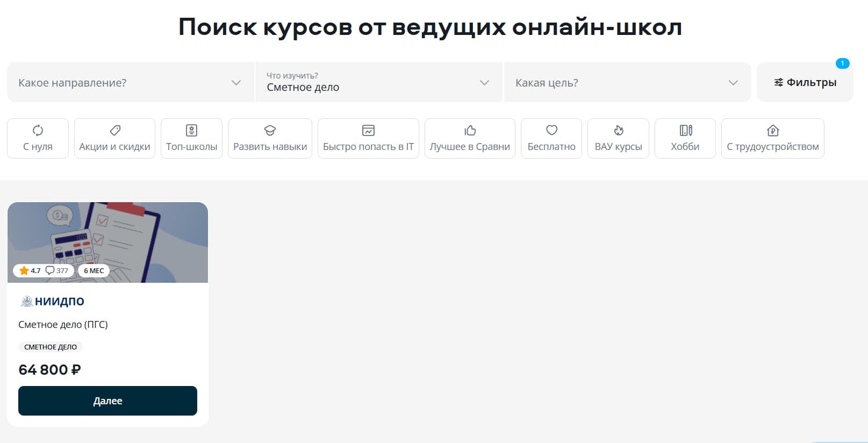Viewport: 868px width, 443px height.
Task: Click the star rating 4.7 icon
Action: [x=24, y=270]
